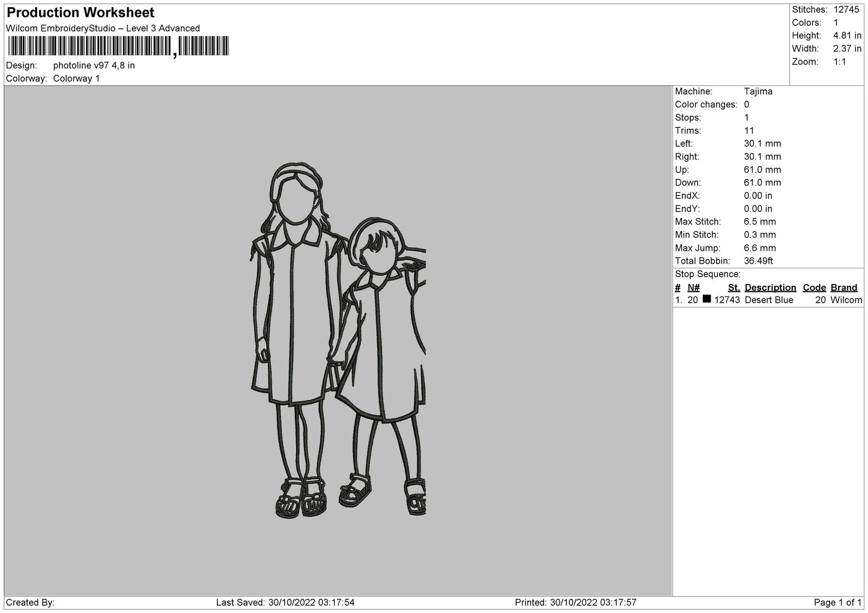Image resolution: width=868 pixels, height=613 pixels.
Task: Click the design name photoline v97 4,8 in
Action: coord(94,65)
